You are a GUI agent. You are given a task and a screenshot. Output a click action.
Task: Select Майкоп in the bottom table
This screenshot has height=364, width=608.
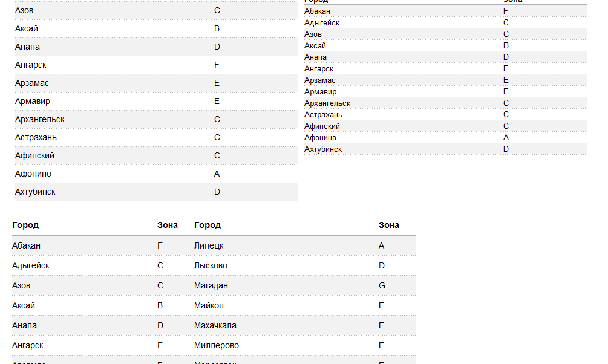(x=209, y=305)
